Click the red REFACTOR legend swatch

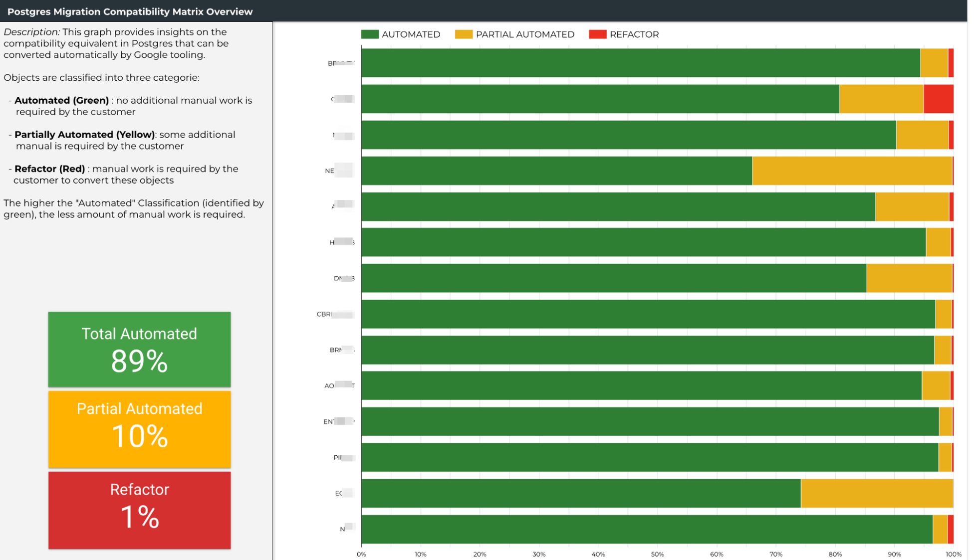(598, 34)
